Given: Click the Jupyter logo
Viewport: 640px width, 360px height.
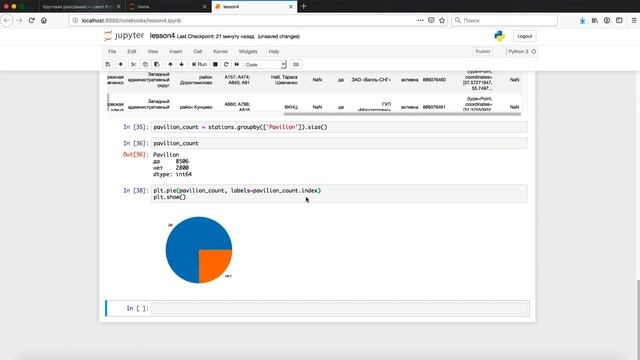Looking at the screenshot, I should (124, 36).
